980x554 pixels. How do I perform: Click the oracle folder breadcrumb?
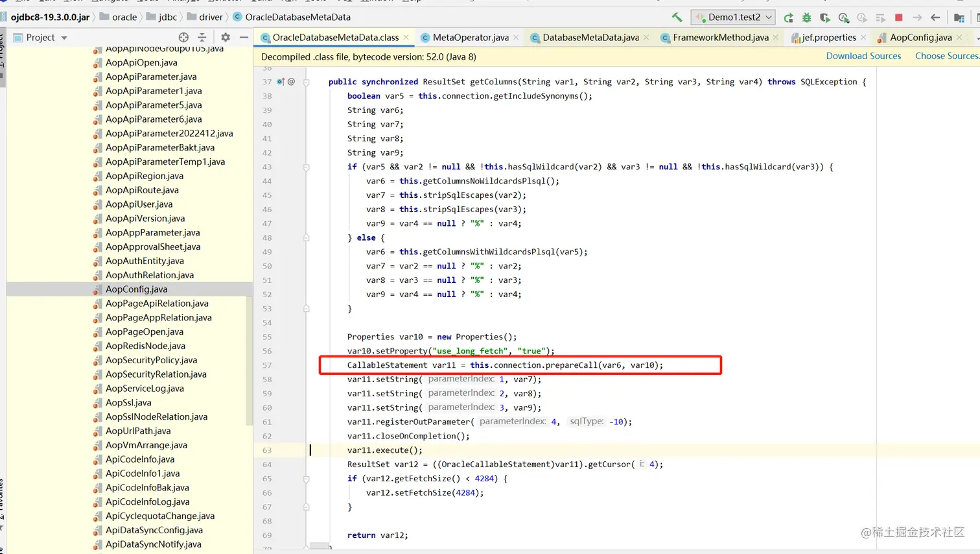click(x=118, y=18)
